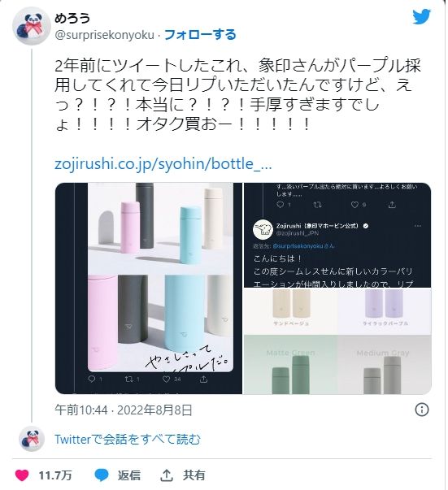Click the Zojirushi elephant avatar in screenshot

click(x=263, y=229)
